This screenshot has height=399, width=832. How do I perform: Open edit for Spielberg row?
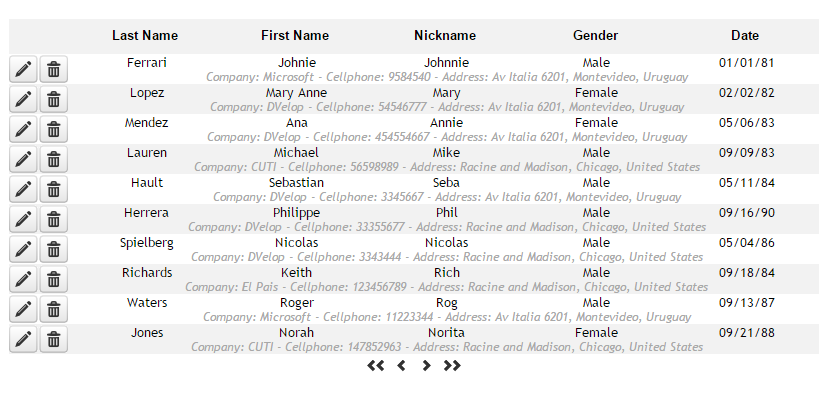(23, 249)
